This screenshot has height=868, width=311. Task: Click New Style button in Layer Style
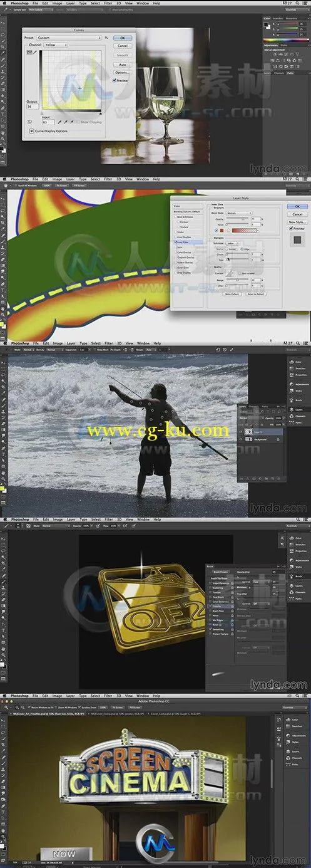pyautogui.click(x=297, y=222)
